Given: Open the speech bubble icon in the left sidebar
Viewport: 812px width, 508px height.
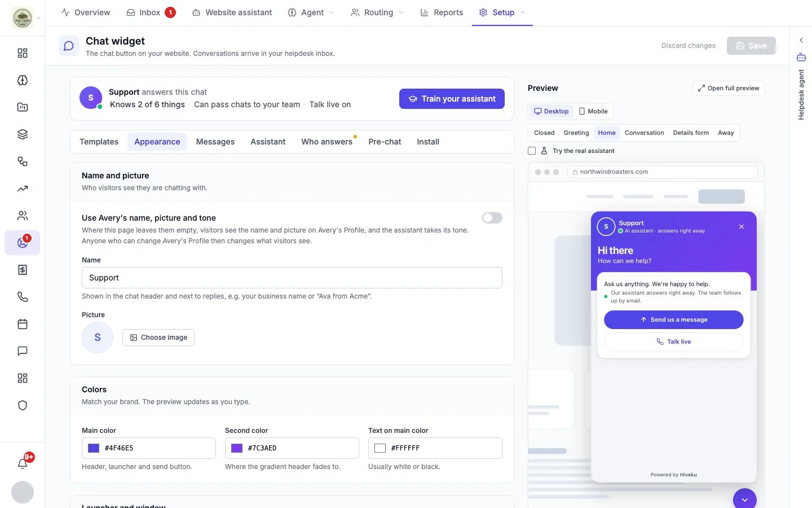Looking at the screenshot, I should tap(23, 351).
